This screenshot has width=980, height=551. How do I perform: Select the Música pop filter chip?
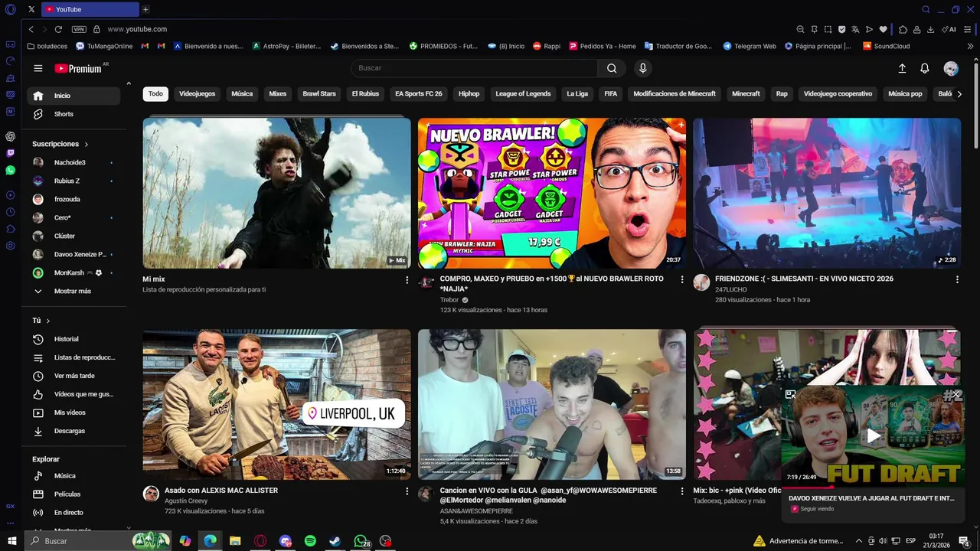[905, 94]
